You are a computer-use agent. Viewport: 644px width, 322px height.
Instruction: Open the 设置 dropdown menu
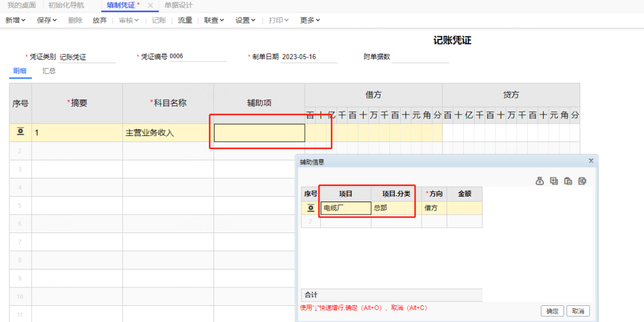click(x=245, y=20)
